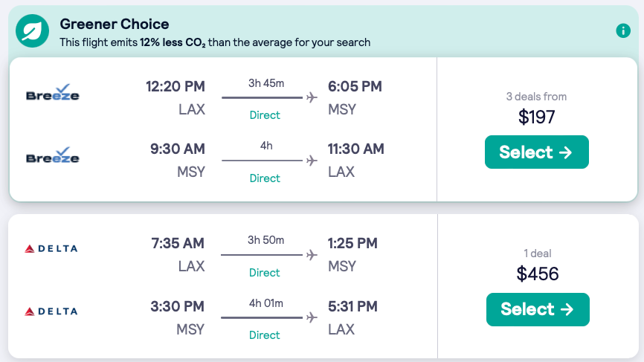Click '3 deals from' text
The height and width of the screenshot is (362, 644).
[536, 97]
